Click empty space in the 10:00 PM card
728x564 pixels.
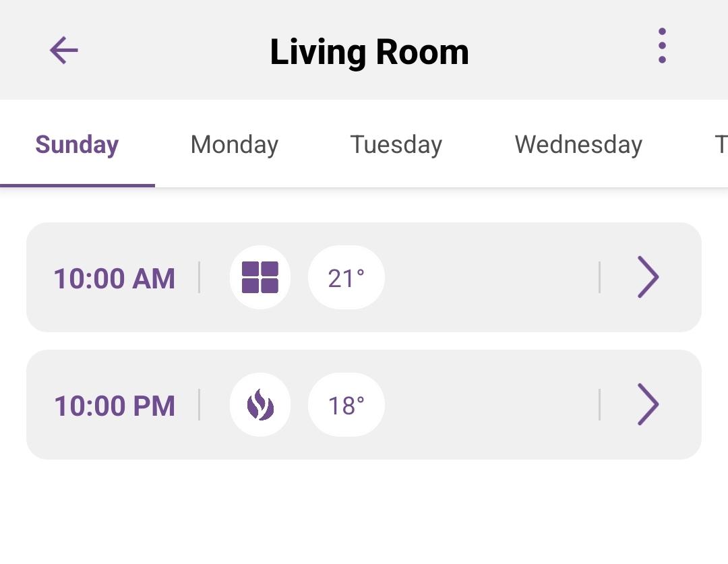492,405
